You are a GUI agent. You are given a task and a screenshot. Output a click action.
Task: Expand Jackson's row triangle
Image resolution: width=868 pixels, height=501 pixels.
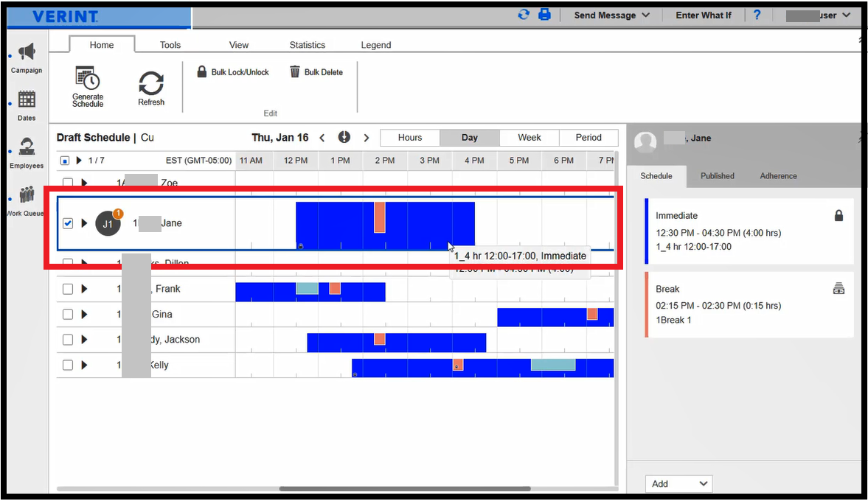click(x=84, y=340)
